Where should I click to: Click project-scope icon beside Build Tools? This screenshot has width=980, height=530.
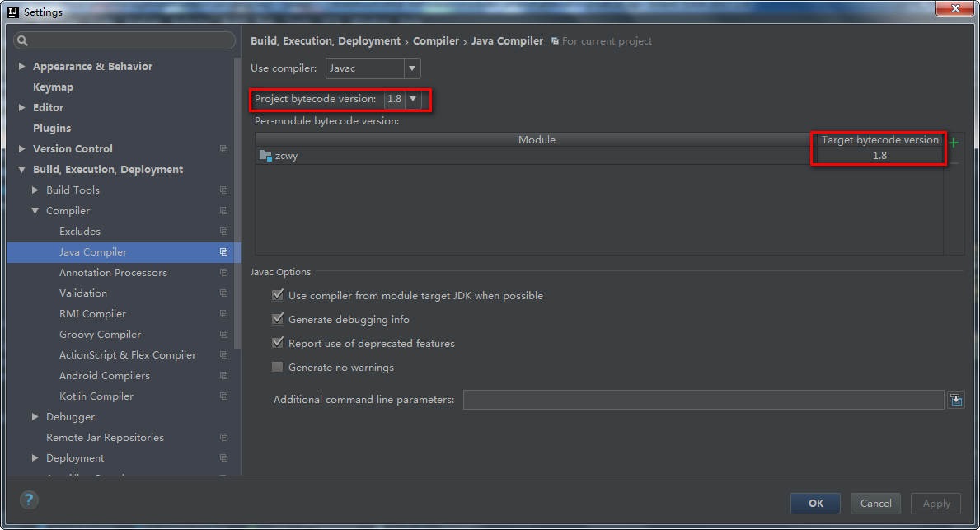(x=223, y=190)
